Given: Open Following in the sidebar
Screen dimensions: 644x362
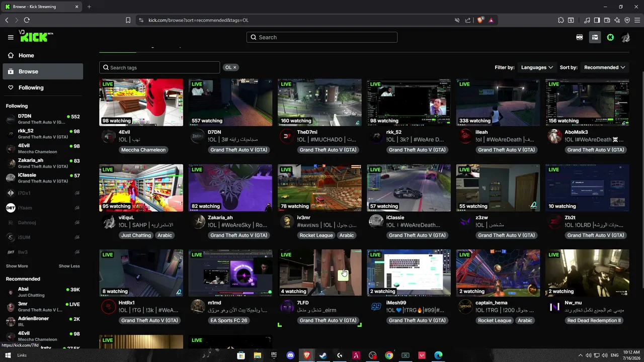Looking at the screenshot, I should 43,87.
